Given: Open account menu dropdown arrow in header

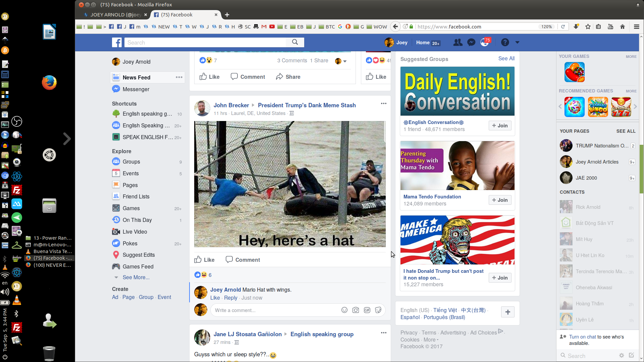Looking at the screenshot, I should pyautogui.click(x=517, y=43).
